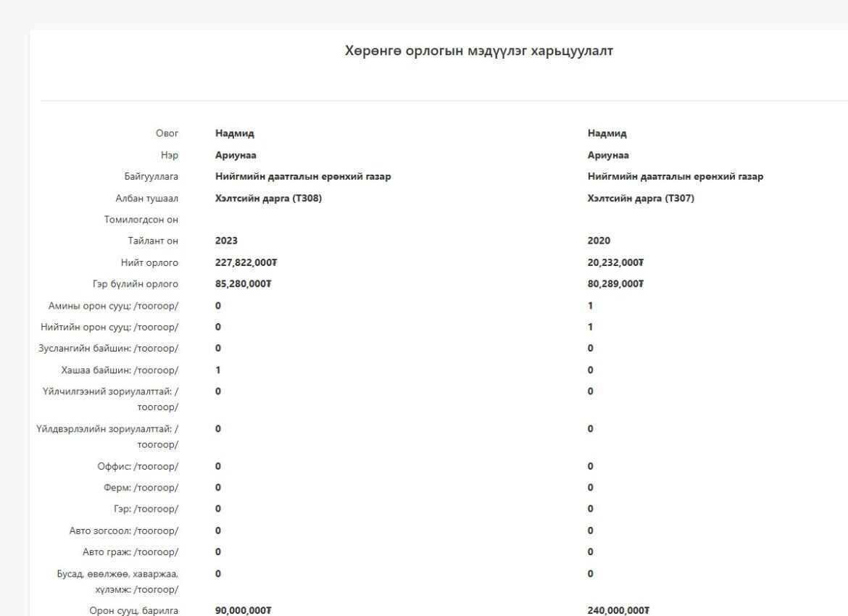The height and width of the screenshot is (616, 848).
Task: Select the Амины орон сууц row label
Action: pyautogui.click(x=113, y=306)
